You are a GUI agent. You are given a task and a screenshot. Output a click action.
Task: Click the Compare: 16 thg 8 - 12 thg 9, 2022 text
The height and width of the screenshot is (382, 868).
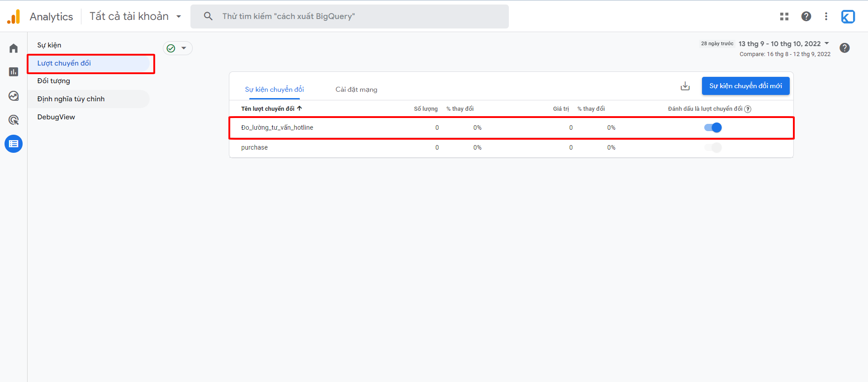pos(785,54)
